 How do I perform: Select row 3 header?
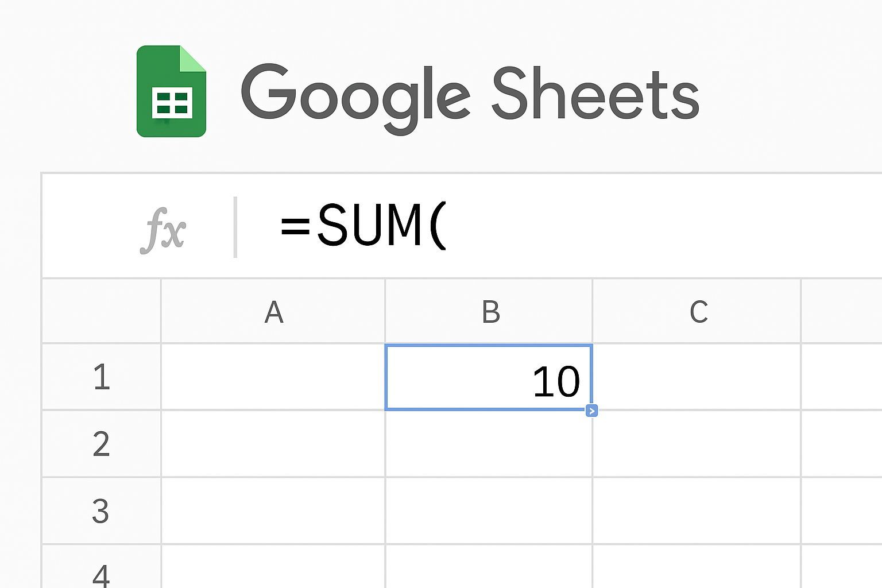(102, 510)
